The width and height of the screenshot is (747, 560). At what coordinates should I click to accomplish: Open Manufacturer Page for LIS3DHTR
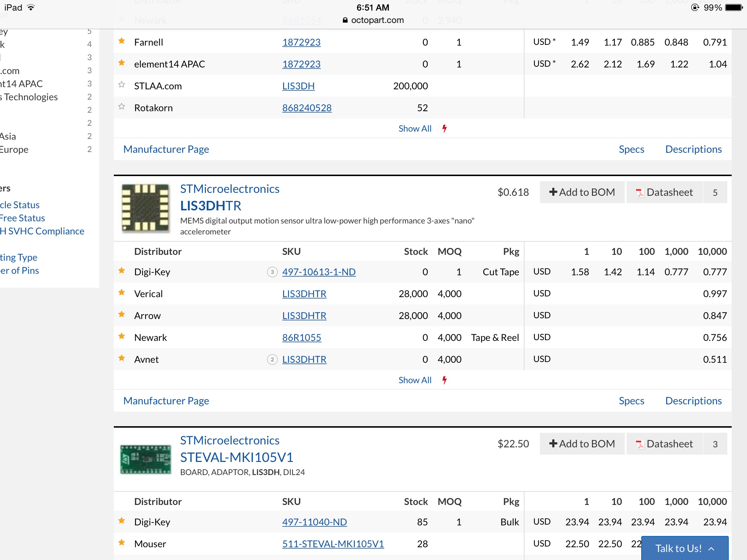[x=166, y=401]
